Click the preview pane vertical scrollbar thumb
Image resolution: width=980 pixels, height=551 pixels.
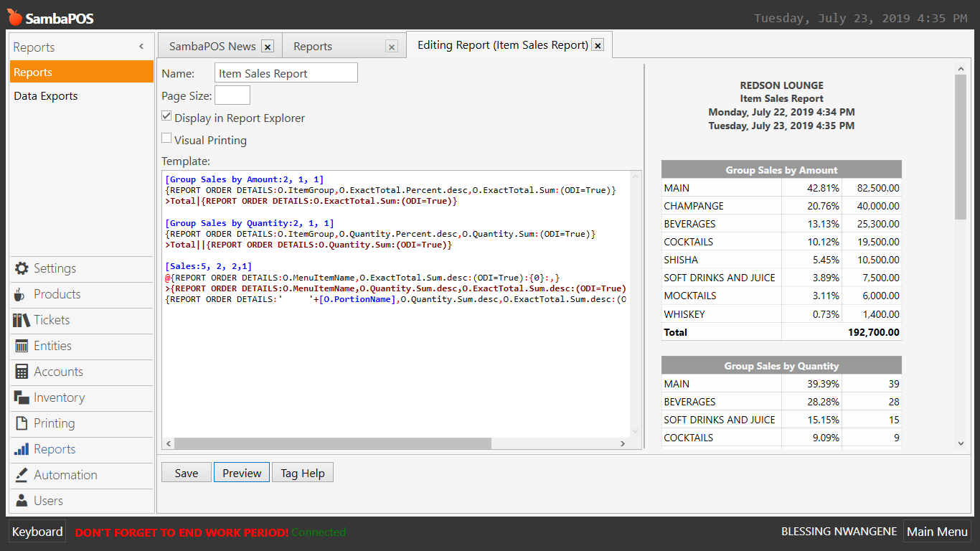point(961,147)
